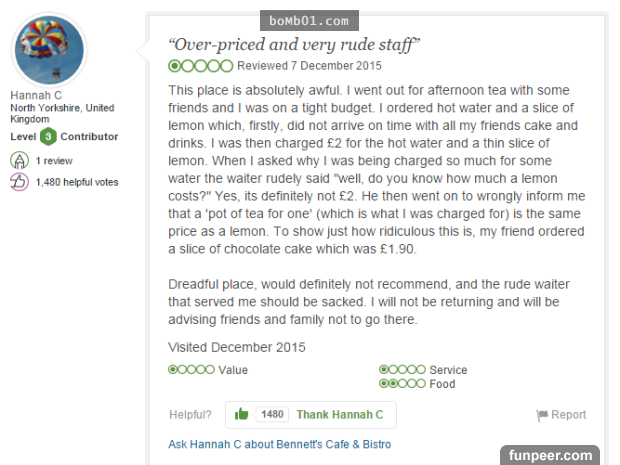Click the green Level 3 badge
This screenshot has height=465, width=620.
pyautogui.click(x=47, y=137)
